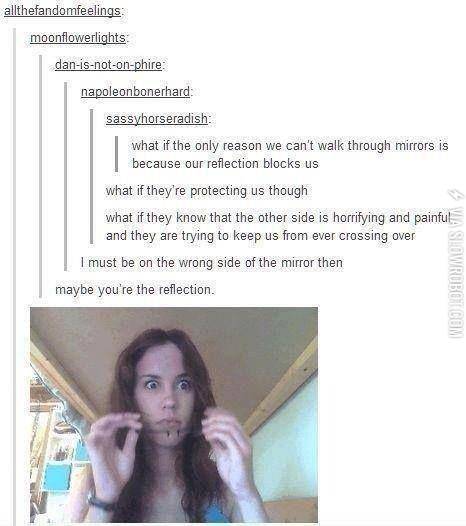Click the woman's webcam photo
Screen dimensions: 466x526
(174, 415)
